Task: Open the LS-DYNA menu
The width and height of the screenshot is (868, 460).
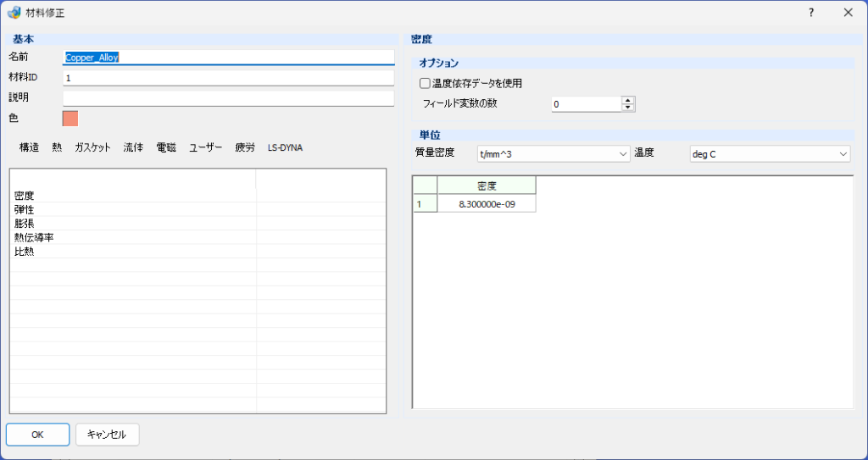Action: (x=285, y=147)
